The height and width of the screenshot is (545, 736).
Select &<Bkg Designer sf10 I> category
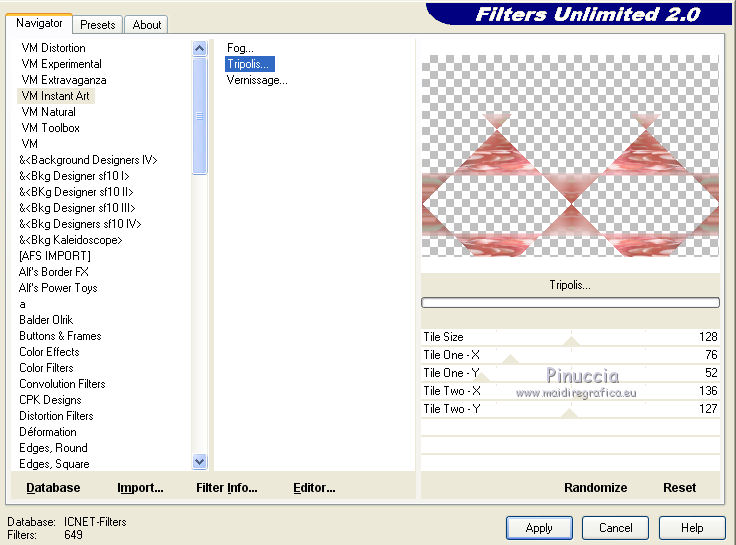74,176
